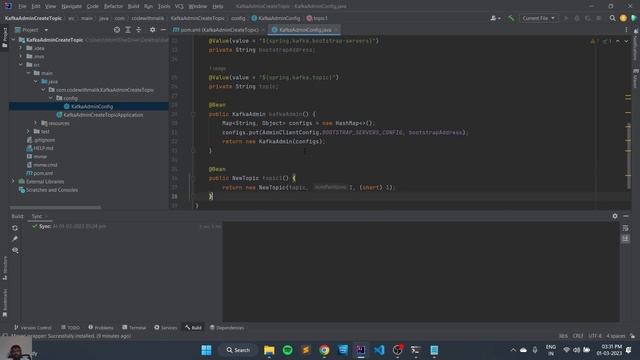Select HELP.md in project tree
The image size is (640, 360).
40,148
